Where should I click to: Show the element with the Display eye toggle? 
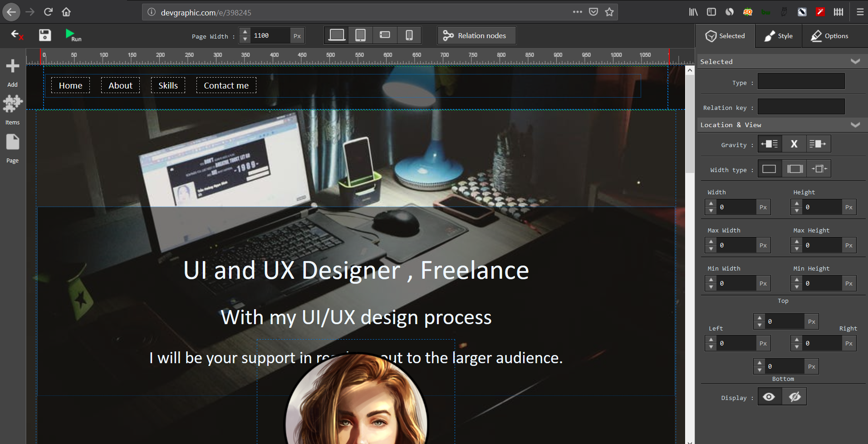click(769, 396)
